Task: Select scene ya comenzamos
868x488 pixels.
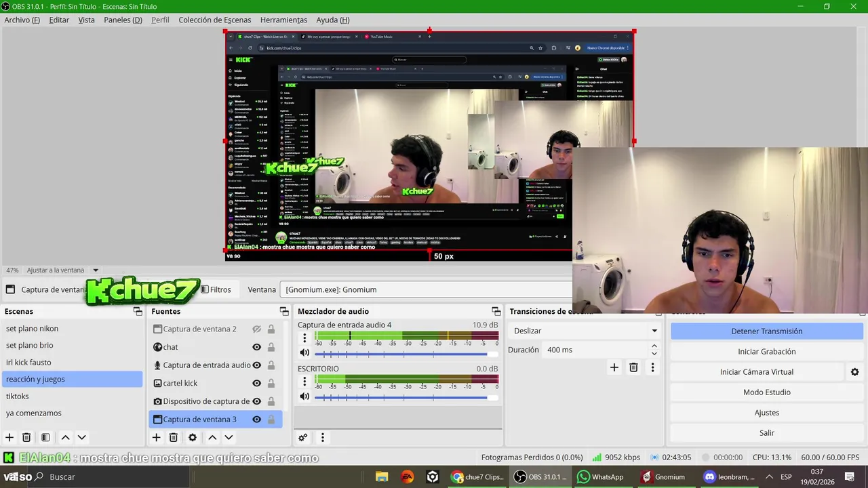Action: [73, 413]
